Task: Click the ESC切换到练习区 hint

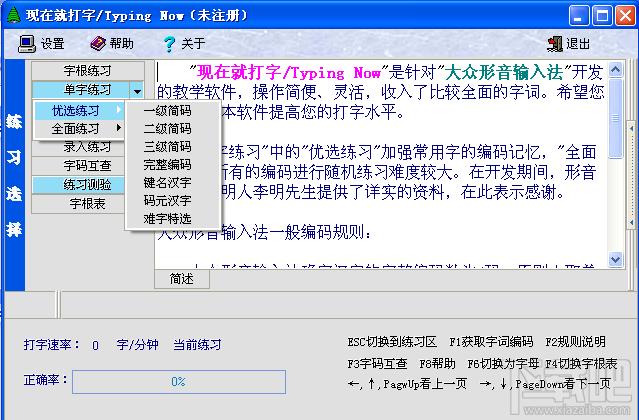Action: coord(392,342)
